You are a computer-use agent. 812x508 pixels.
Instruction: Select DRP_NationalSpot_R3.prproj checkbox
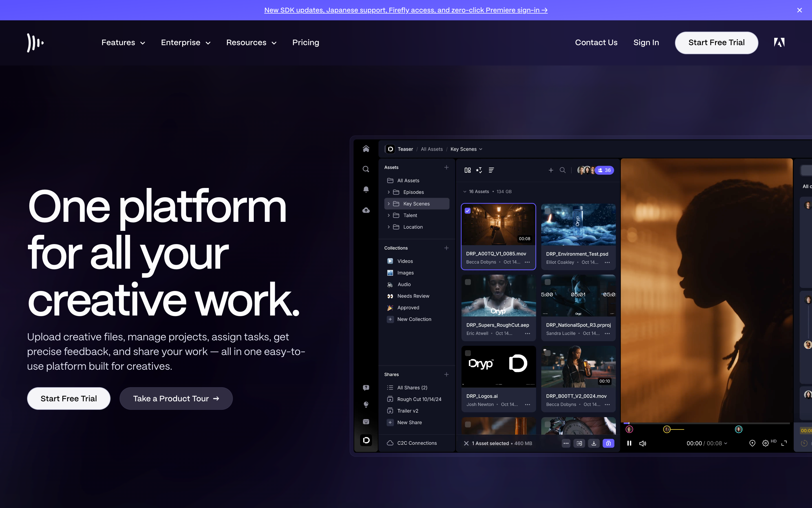(548, 282)
